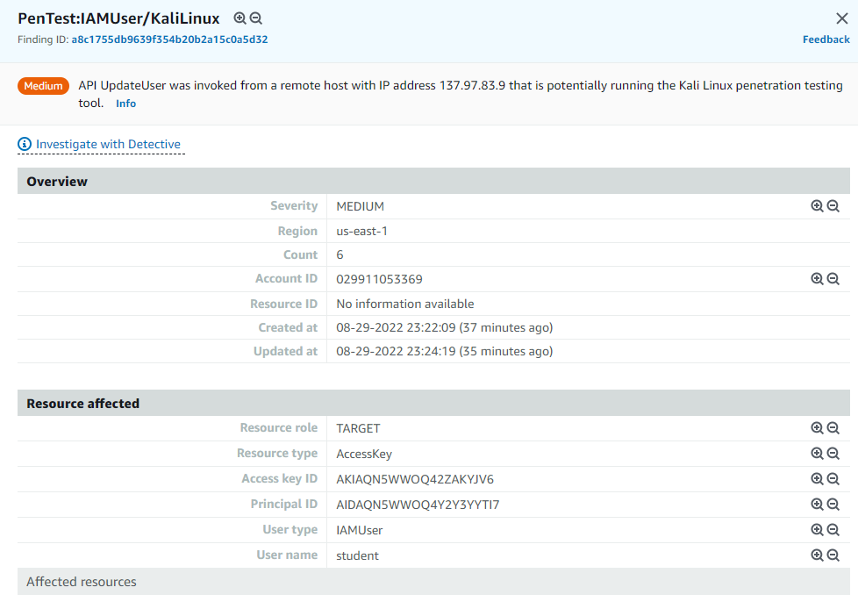This screenshot has width=858, height=616.
Task: Select Access key ID value AKIAQN5WWOQ42ZAKYJV6
Action: click(x=415, y=480)
